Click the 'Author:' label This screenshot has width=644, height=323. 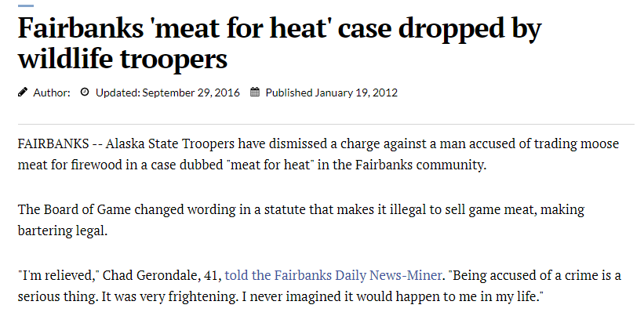pyautogui.click(x=52, y=93)
